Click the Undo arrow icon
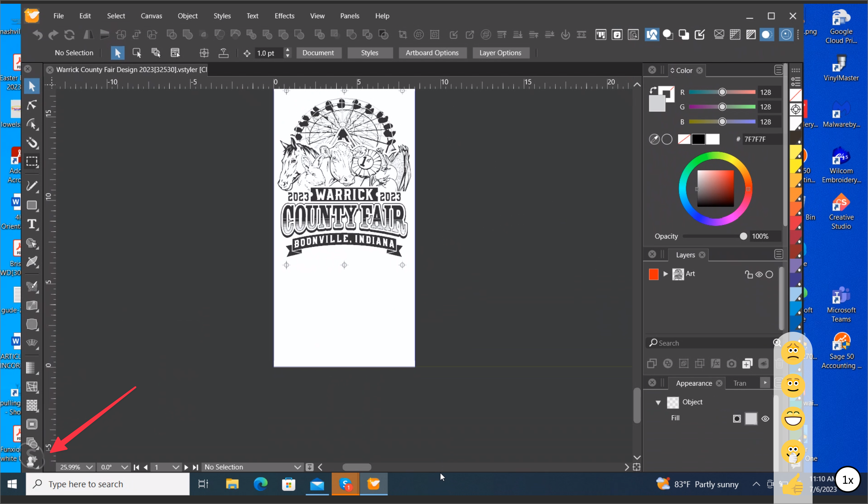Viewport: 868px width, 504px height. (37, 35)
